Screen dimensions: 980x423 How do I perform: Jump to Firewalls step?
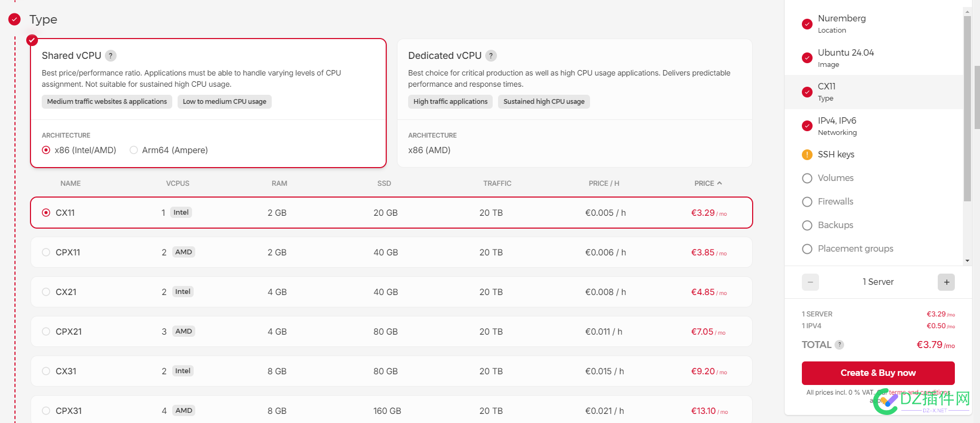(874, 202)
